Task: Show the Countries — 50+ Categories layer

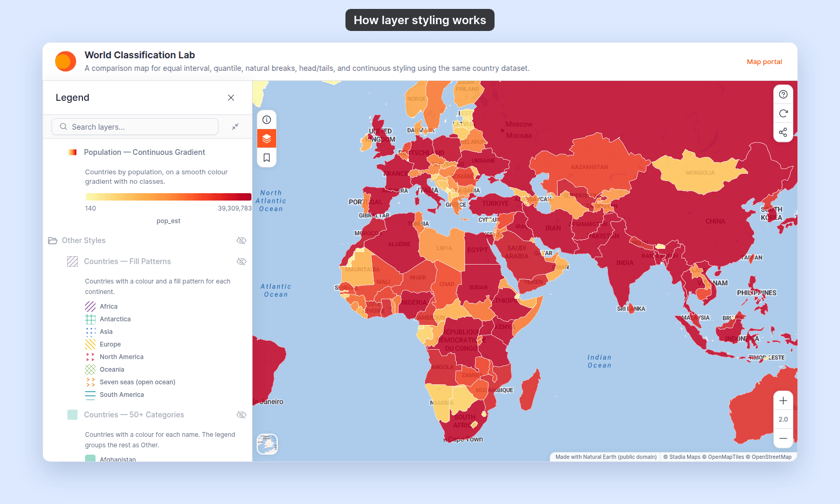Action: click(x=241, y=415)
